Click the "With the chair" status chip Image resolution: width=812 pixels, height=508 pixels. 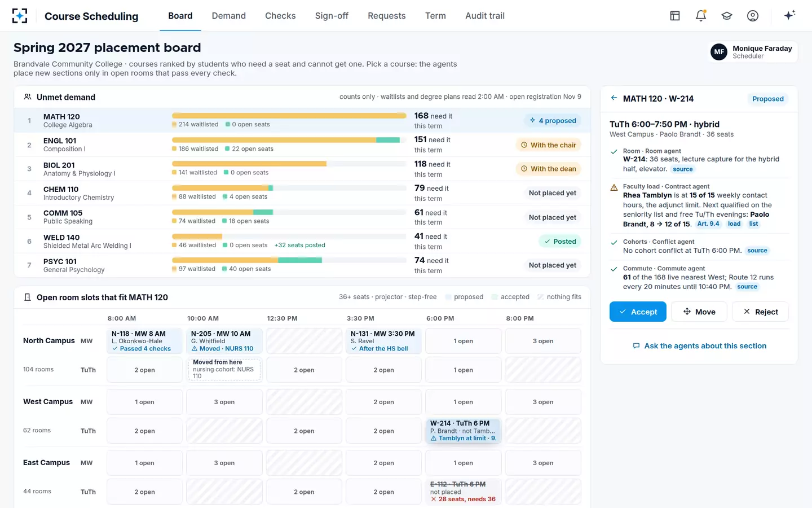pyautogui.click(x=548, y=145)
